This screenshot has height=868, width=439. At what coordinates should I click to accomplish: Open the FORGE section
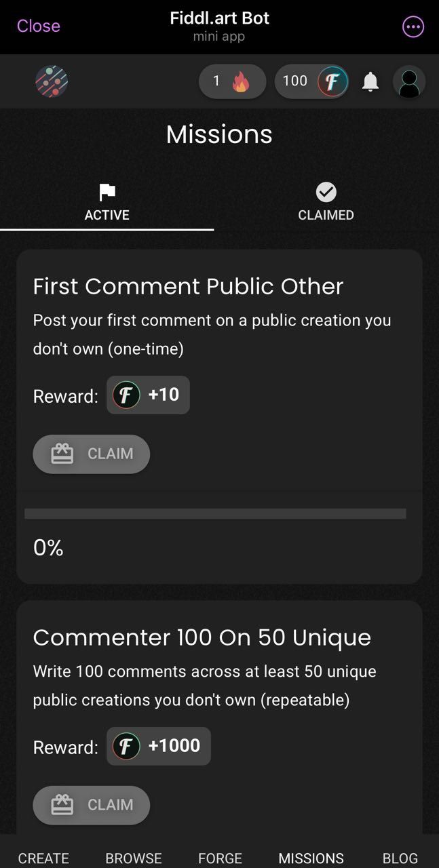click(220, 858)
